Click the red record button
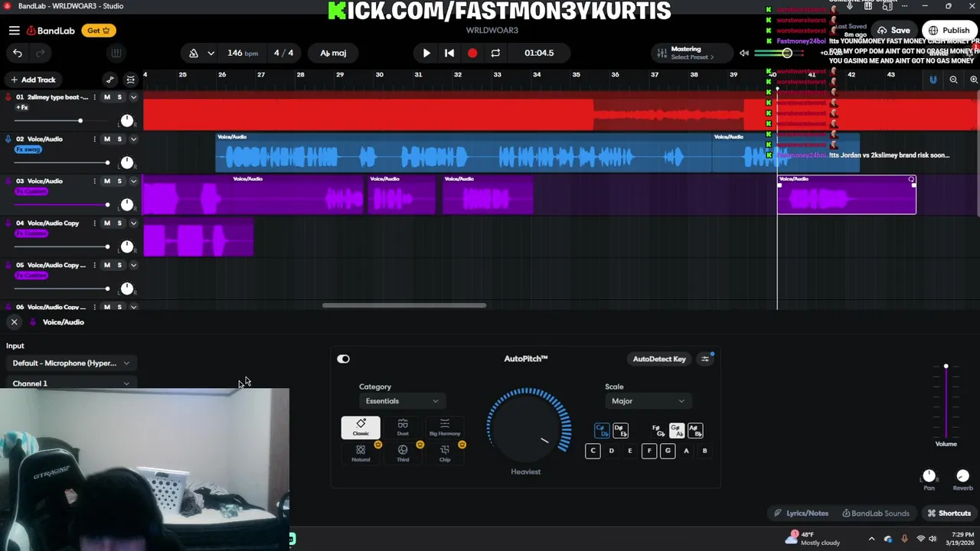 click(x=472, y=53)
